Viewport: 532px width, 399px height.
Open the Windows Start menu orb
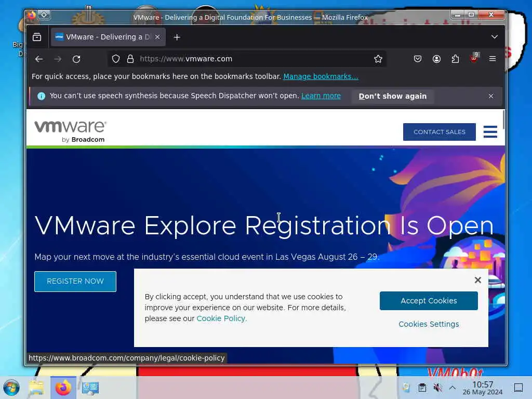click(11, 388)
